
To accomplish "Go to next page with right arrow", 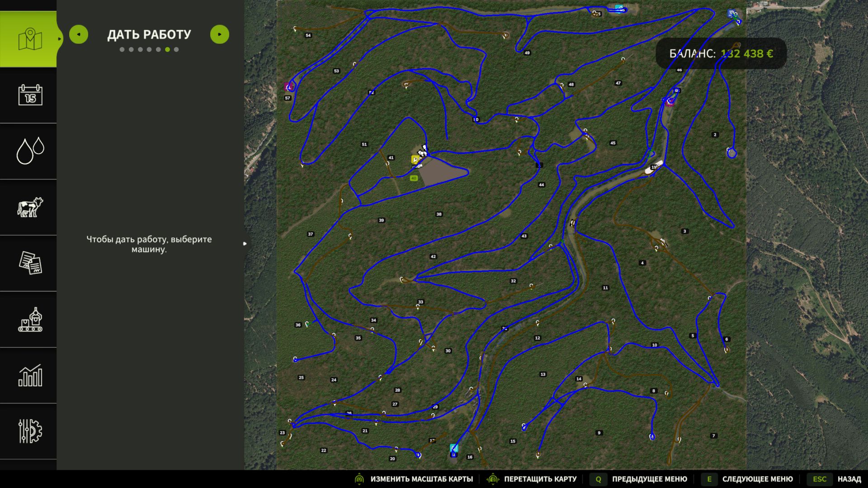I will (220, 34).
